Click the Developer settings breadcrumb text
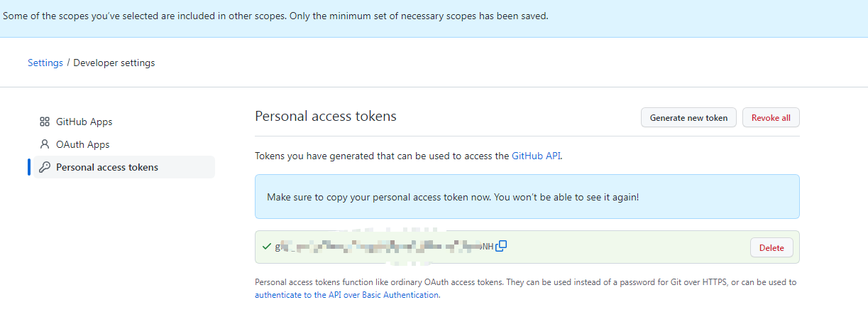Image resolution: width=868 pixels, height=322 pixels. 114,63
